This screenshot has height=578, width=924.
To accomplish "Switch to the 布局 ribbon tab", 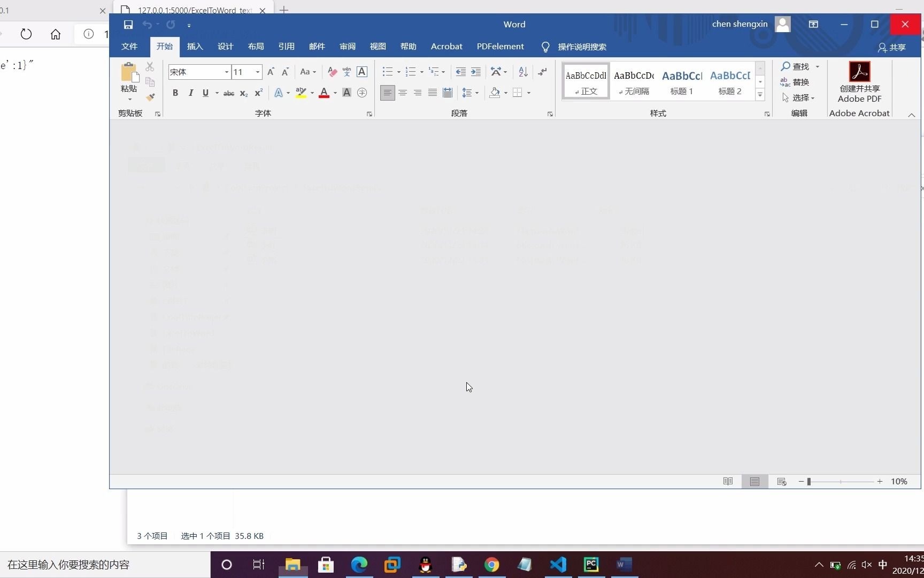I will point(256,47).
